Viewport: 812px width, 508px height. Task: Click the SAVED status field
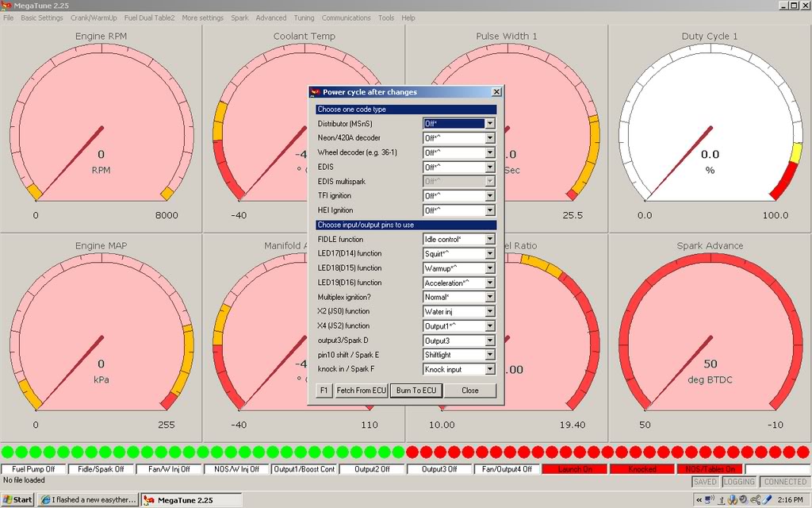click(x=705, y=482)
